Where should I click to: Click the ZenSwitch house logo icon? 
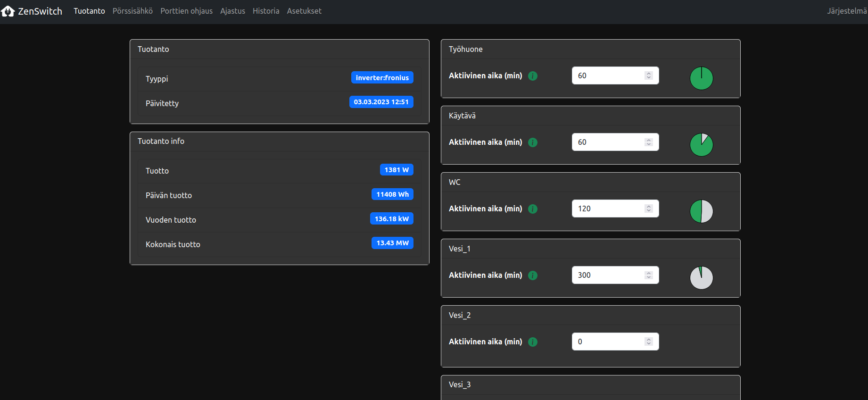point(8,11)
